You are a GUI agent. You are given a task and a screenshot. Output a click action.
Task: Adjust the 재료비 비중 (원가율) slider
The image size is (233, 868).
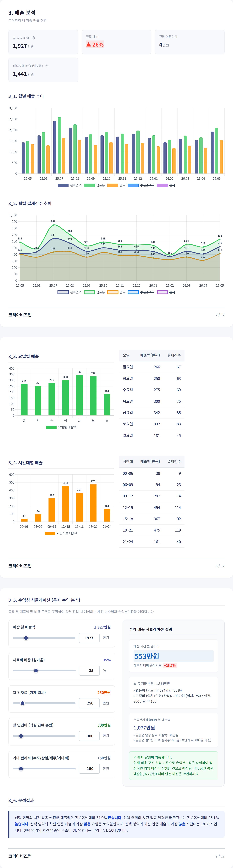click(44, 671)
